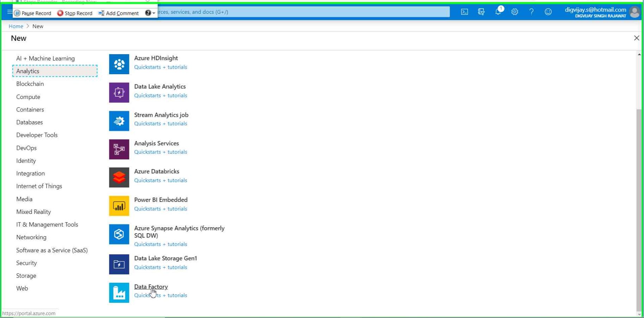Select the Compute category
This screenshot has height=318, width=644.
[28, 97]
